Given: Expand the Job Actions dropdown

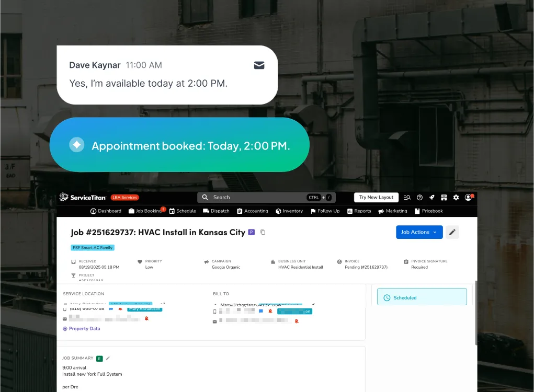Looking at the screenshot, I should pyautogui.click(x=419, y=232).
